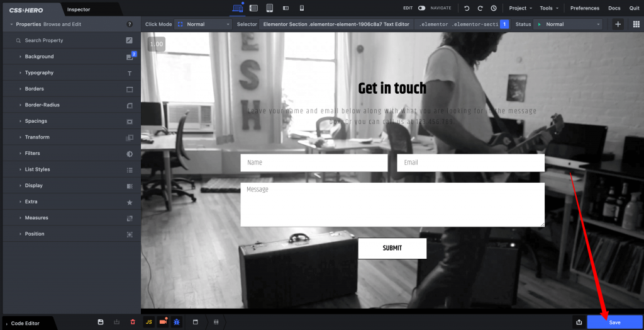Screen dimensions: 644x330
Task: Click the Elementor Section selector name field
Action: [x=336, y=25]
